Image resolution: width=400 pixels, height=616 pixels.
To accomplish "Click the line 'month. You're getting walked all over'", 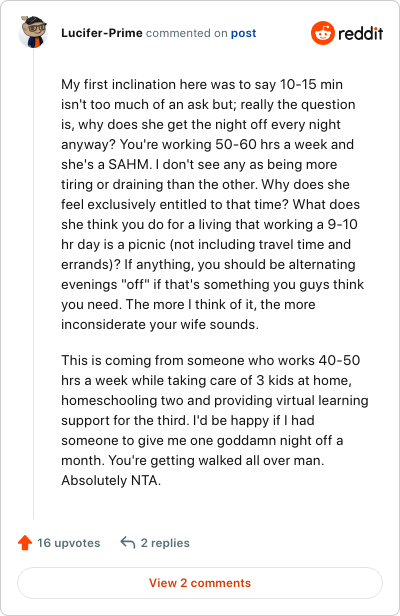I will click(x=193, y=460).
